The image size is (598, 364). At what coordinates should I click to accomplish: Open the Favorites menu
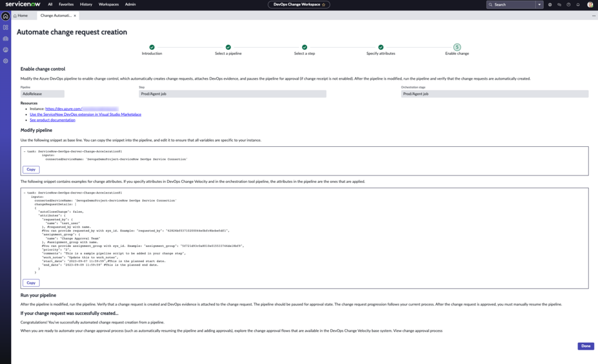[x=66, y=4]
